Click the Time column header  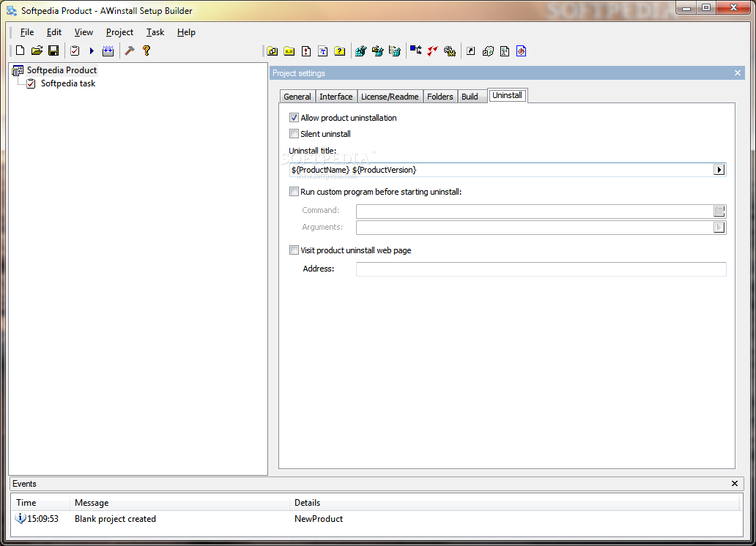tap(41, 503)
